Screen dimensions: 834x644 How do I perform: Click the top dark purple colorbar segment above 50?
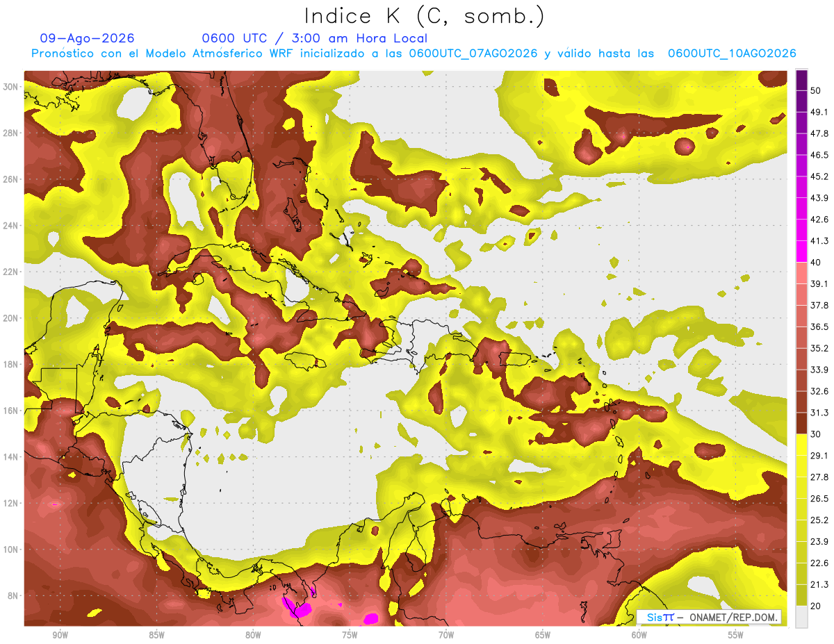(801, 81)
